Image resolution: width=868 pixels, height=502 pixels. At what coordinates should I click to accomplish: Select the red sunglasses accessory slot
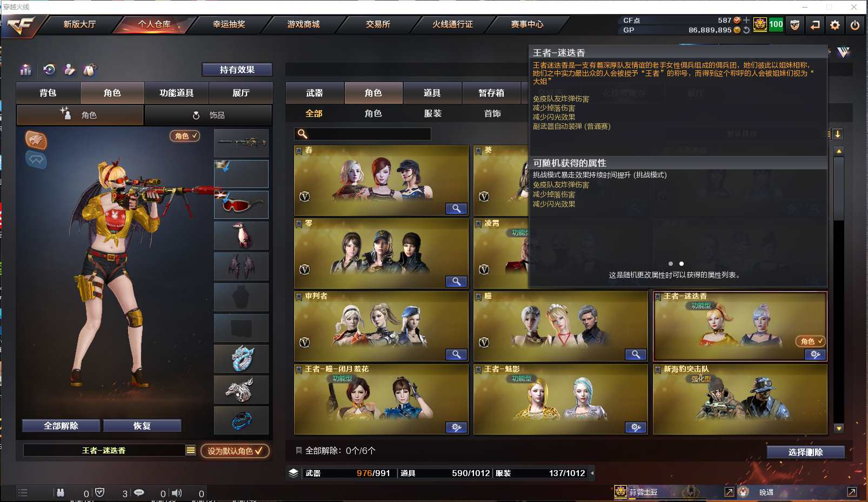(242, 205)
